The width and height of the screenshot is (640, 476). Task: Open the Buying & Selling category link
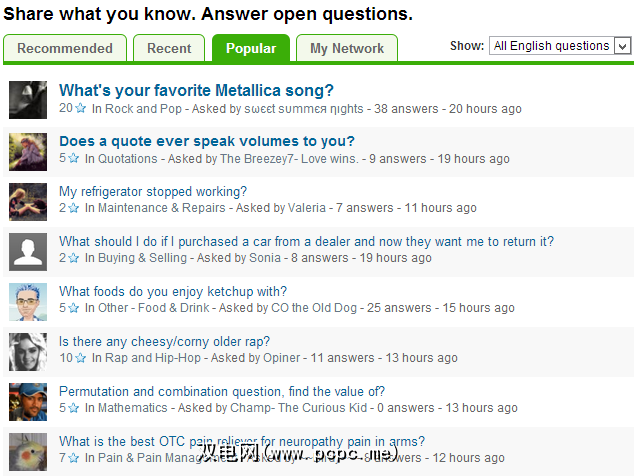[x=142, y=258]
